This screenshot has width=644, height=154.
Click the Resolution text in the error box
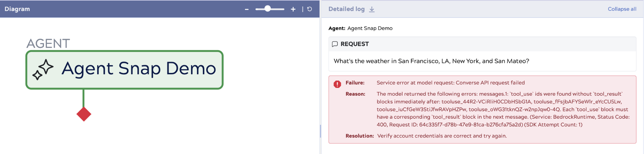pos(442,136)
